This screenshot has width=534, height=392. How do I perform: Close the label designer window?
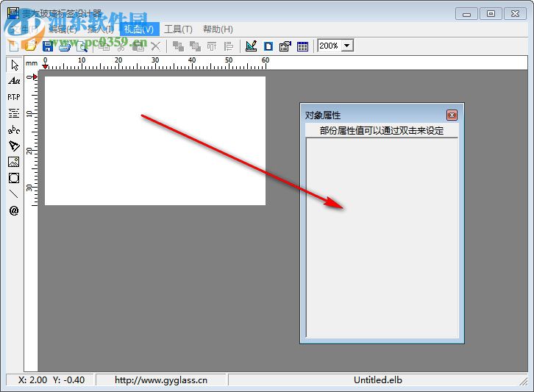pos(515,14)
